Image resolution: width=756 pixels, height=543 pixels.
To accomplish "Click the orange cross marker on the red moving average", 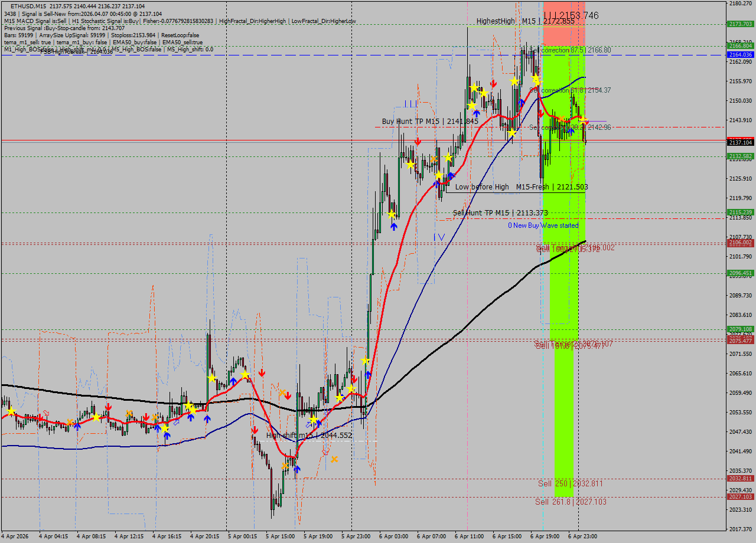I will tap(561, 118).
